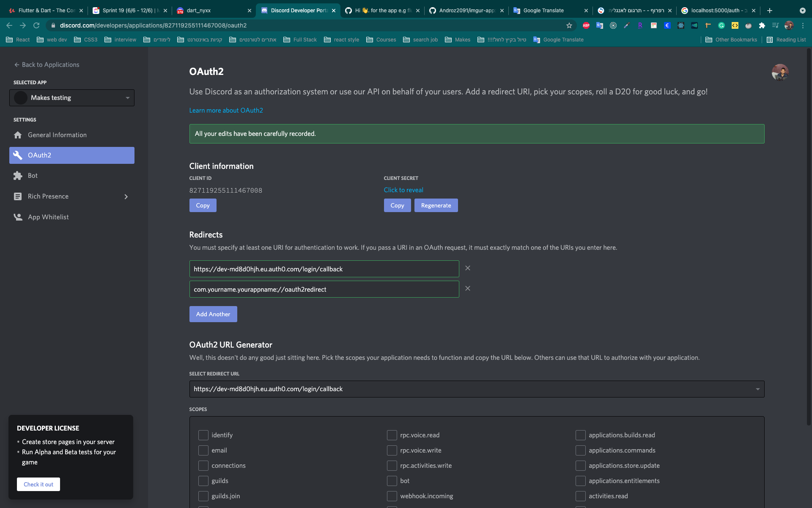Check the identify scope

tap(203, 435)
